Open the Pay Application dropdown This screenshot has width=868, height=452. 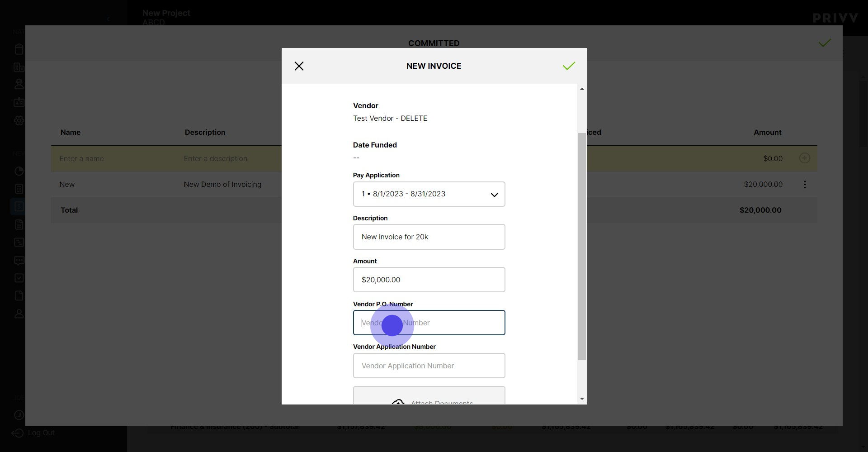(429, 194)
